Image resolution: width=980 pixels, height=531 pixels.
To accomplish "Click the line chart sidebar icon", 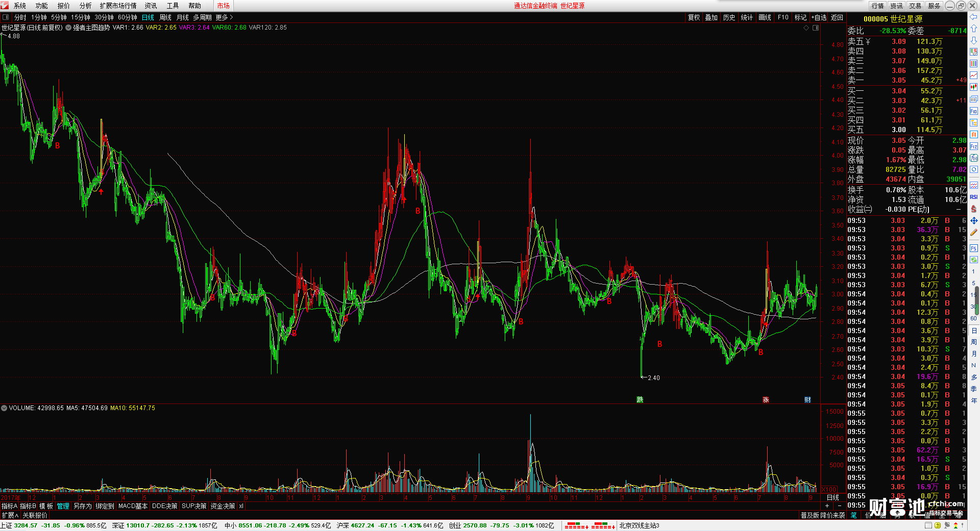I will 973,75.
